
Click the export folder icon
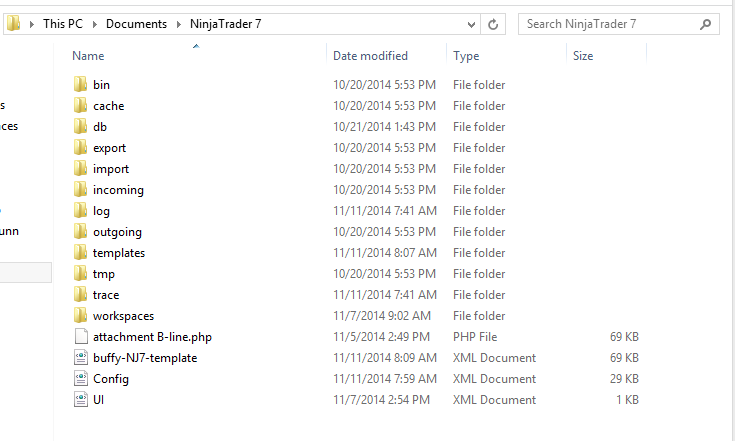81,148
